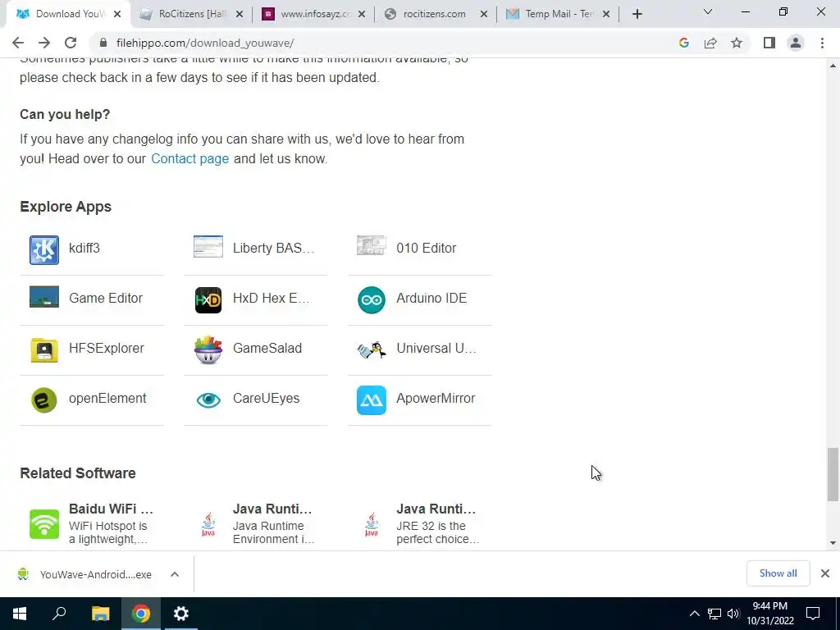Open the GameSalad bowl icon
Viewport: 840px width, 630px height.
(x=208, y=349)
